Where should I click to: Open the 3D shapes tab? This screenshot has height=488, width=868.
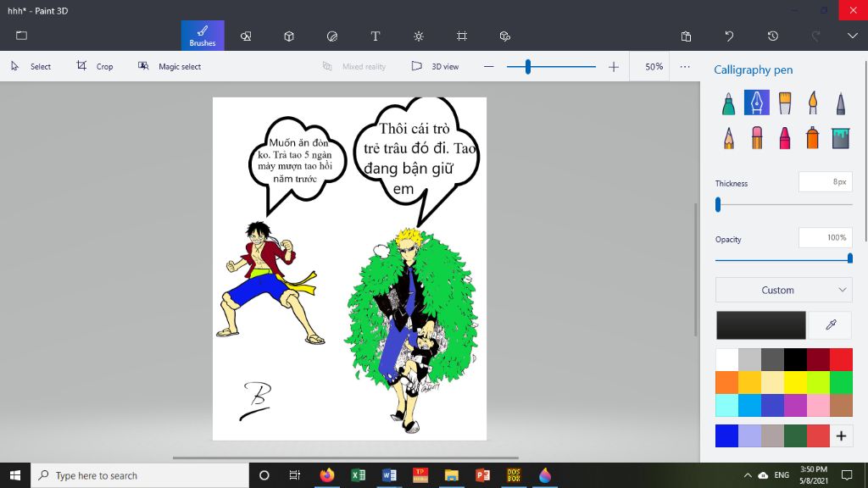click(x=289, y=36)
